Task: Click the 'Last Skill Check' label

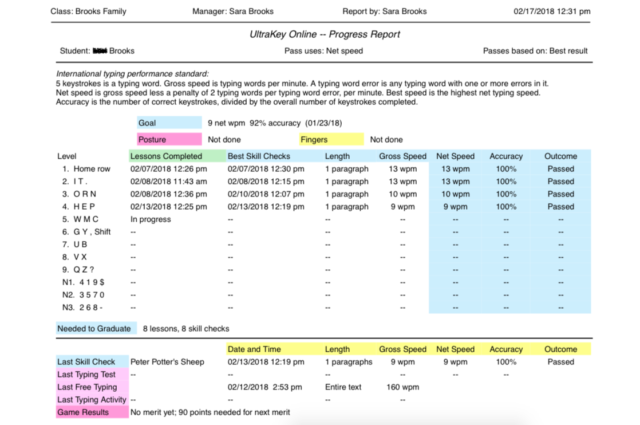Action: click(92, 362)
